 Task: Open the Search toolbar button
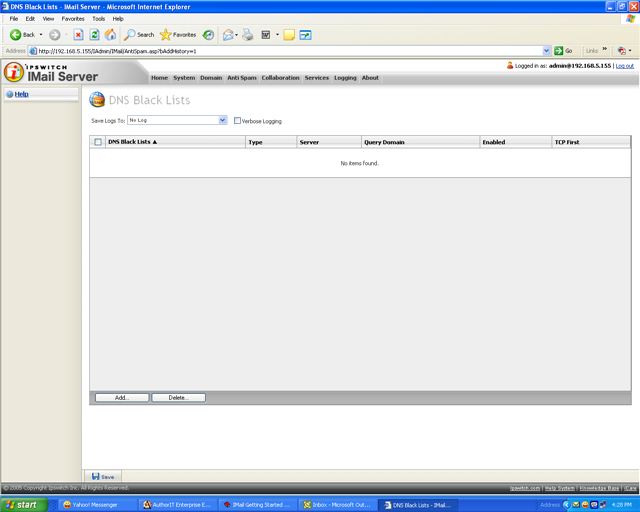tap(139, 35)
